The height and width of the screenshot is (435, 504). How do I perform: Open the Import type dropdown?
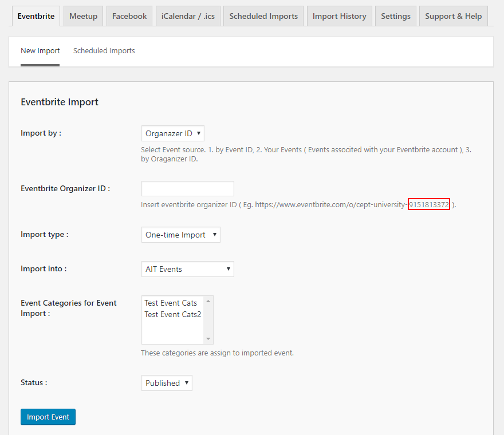[180, 235]
